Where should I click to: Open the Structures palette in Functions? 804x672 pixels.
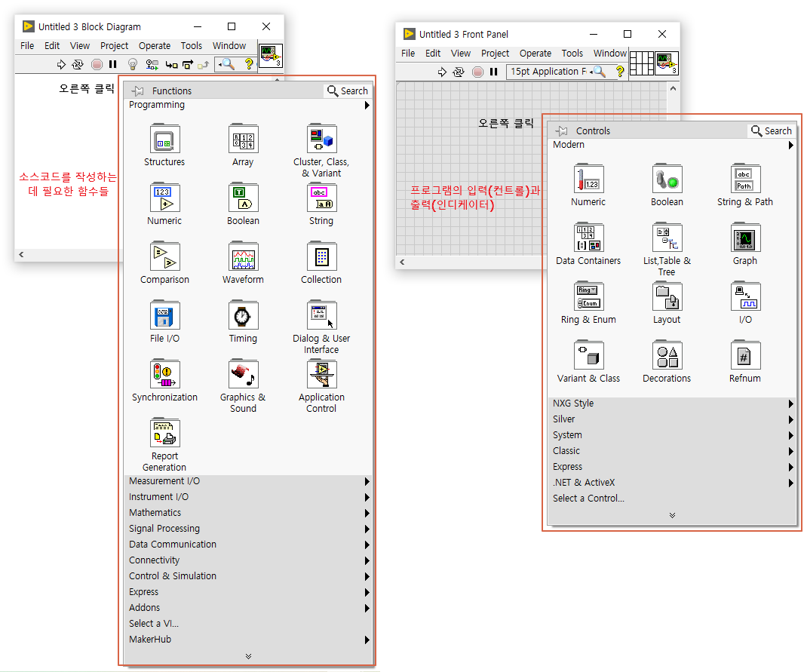click(x=164, y=139)
